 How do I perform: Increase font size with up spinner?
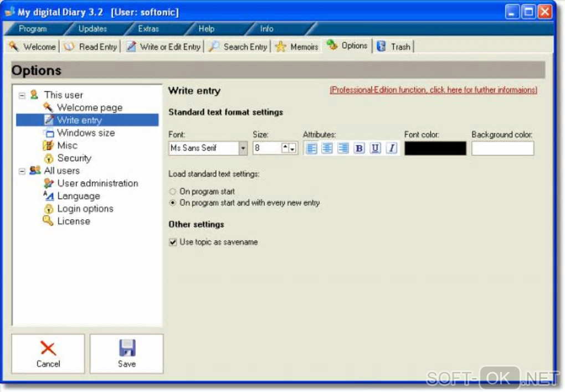285,147
